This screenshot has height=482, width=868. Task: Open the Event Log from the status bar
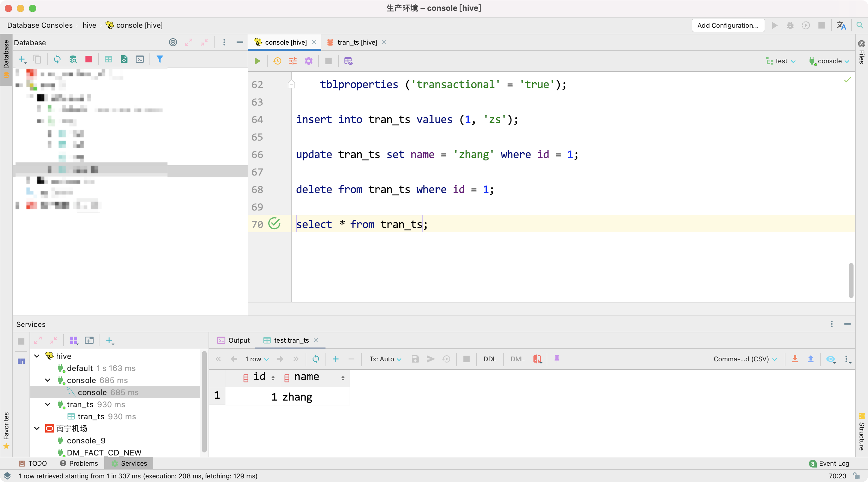[x=829, y=463]
